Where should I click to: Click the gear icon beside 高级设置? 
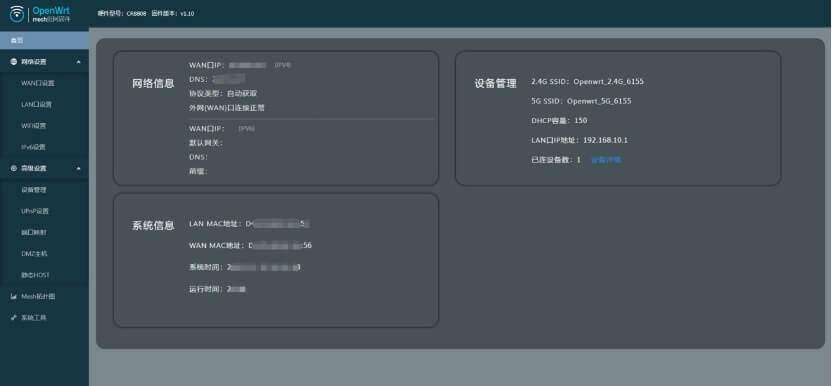(x=14, y=168)
